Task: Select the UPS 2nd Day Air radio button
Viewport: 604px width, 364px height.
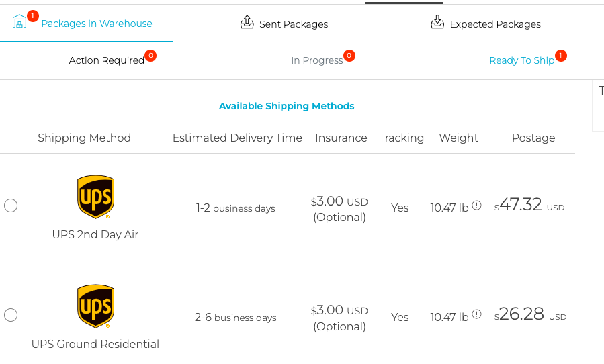Action: pyautogui.click(x=11, y=206)
